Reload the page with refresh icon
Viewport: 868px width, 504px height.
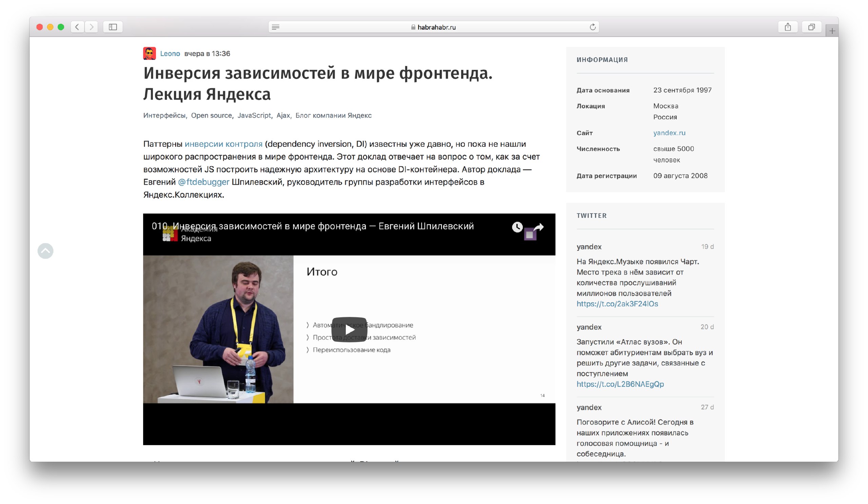click(x=592, y=27)
